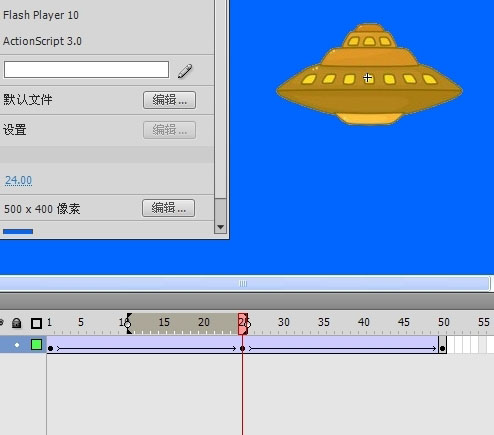This screenshot has width=494, height=435.
Task: Click the 编辑 button next to 500 x 400 像素
Action: pos(168,208)
